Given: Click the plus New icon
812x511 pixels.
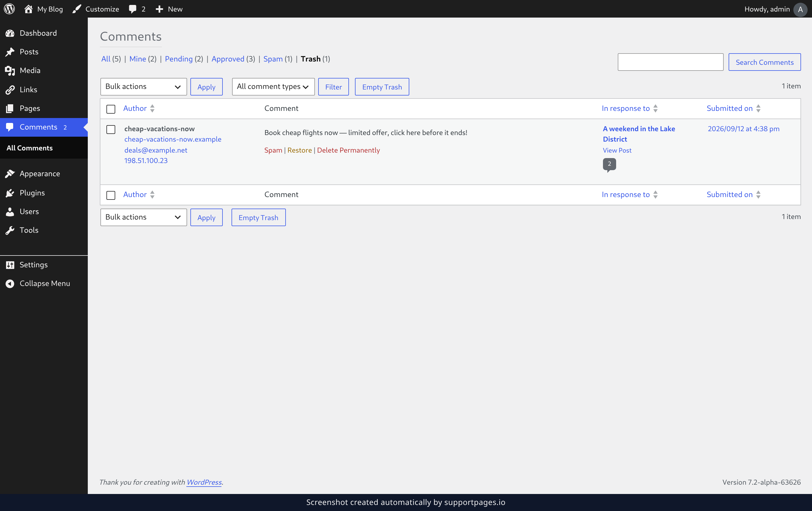Looking at the screenshot, I should click(159, 9).
